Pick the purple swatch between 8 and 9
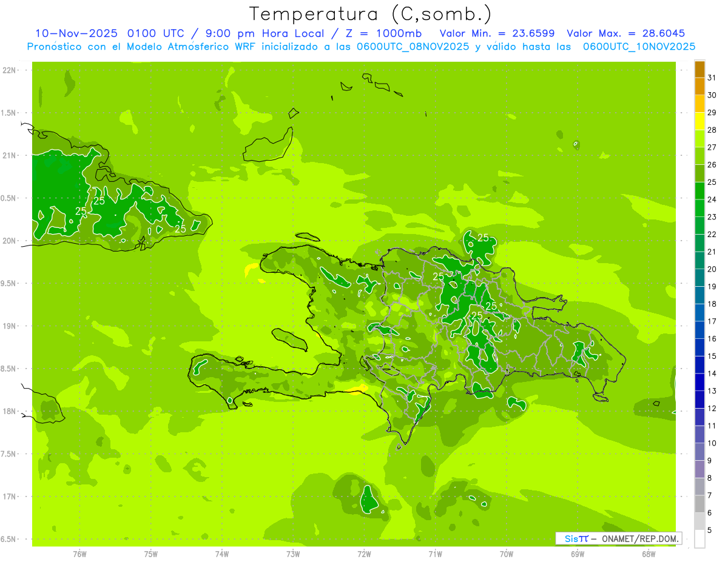Viewport: 728px width, 562px height. pyautogui.click(x=699, y=469)
